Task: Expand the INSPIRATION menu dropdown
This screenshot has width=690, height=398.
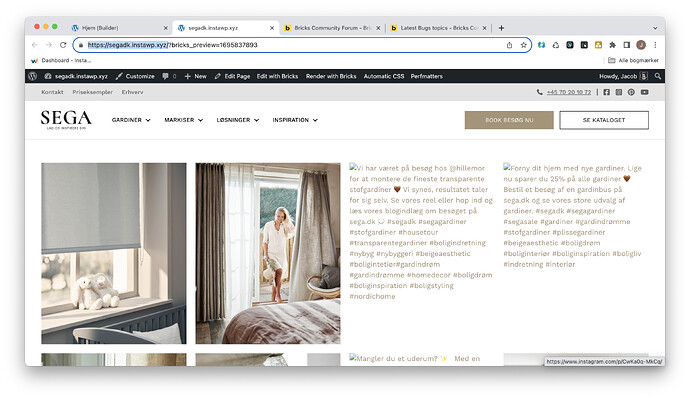Action: (295, 120)
